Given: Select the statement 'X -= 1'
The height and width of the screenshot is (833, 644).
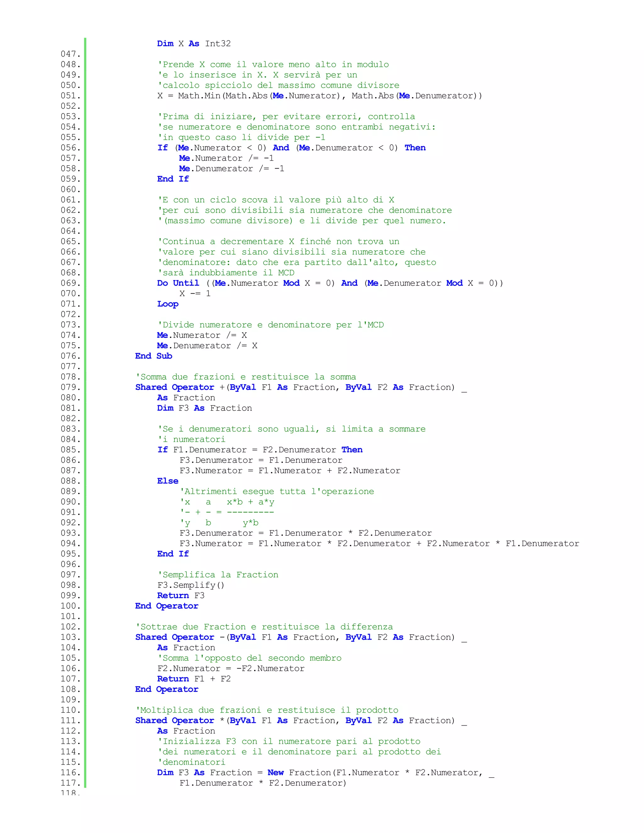Looking at the screenshot, I should coord(195,294).
